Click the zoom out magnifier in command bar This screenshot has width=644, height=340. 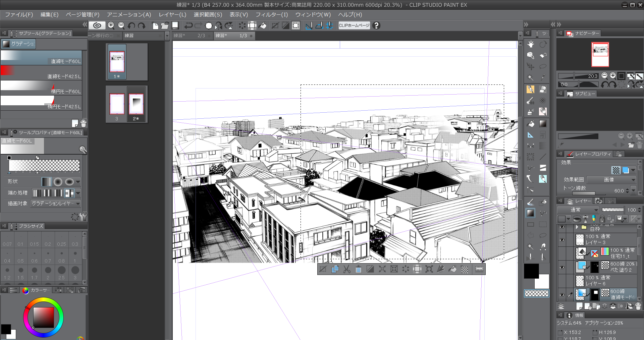[121, 25]
